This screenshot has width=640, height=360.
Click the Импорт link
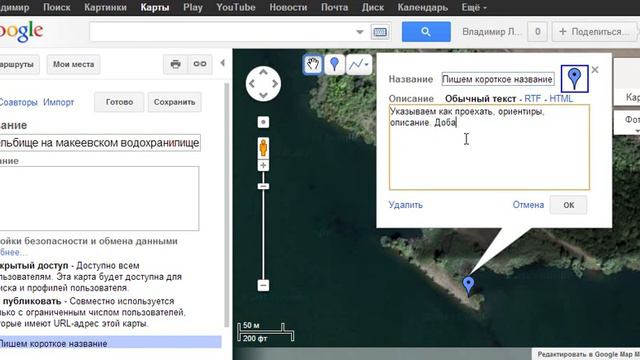[x=59, y=102]
